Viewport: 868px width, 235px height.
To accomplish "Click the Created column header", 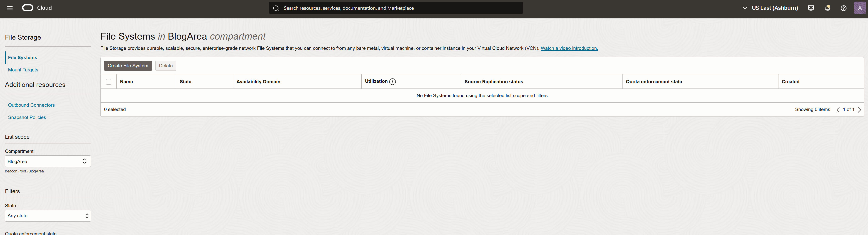I will (x=790, y=82).
